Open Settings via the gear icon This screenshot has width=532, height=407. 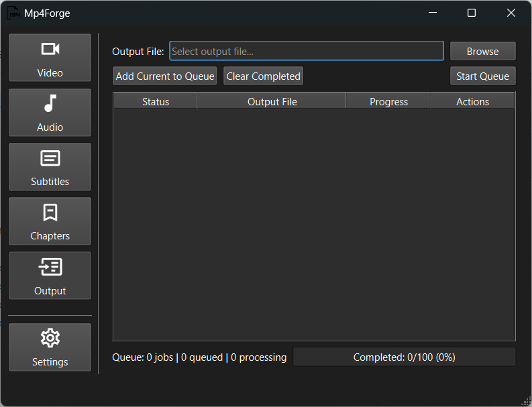50,338
